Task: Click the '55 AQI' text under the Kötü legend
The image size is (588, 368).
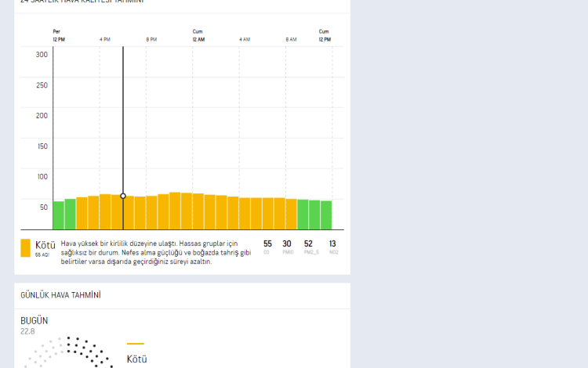Action: pos(42,254)
